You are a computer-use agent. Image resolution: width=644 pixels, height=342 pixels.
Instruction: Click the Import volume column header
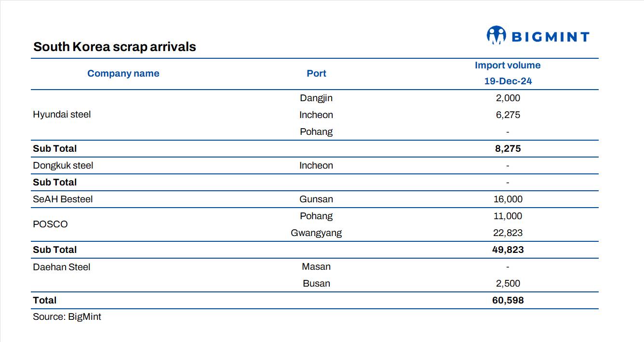pos(508,65)
